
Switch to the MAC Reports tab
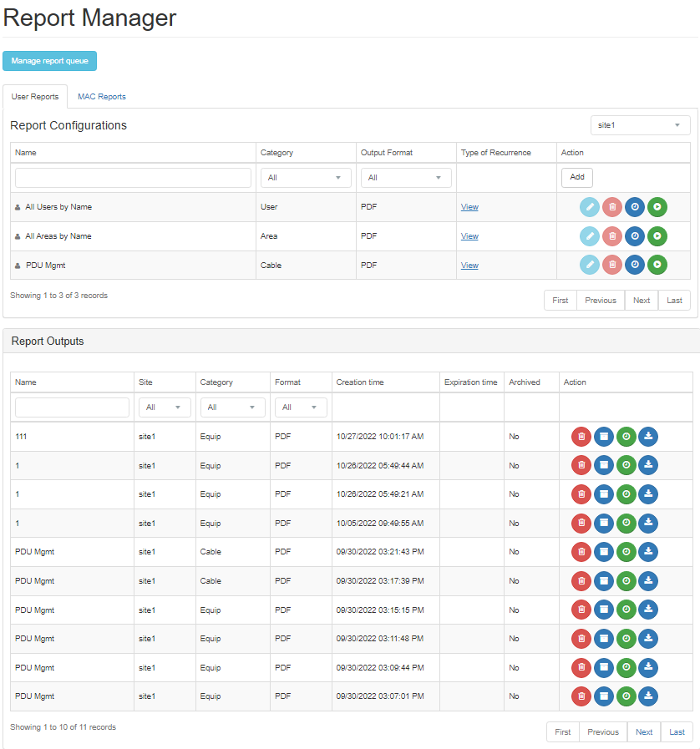click(x=102, y=97)
